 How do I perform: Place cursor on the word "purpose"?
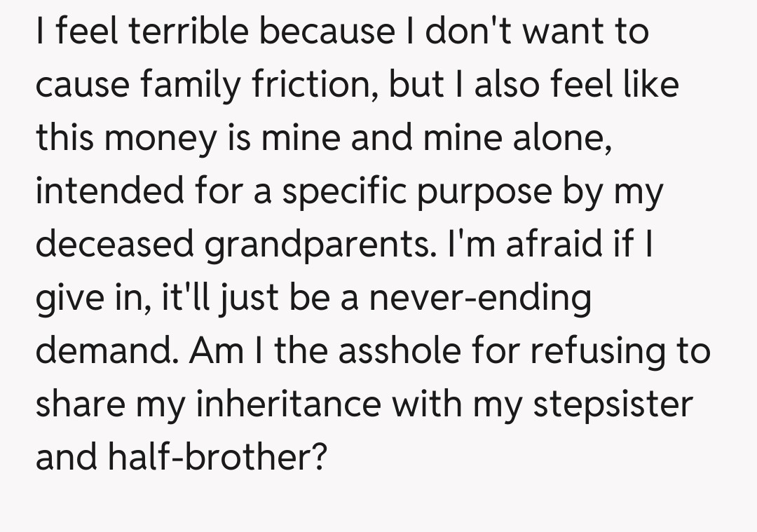coord(483,191)
